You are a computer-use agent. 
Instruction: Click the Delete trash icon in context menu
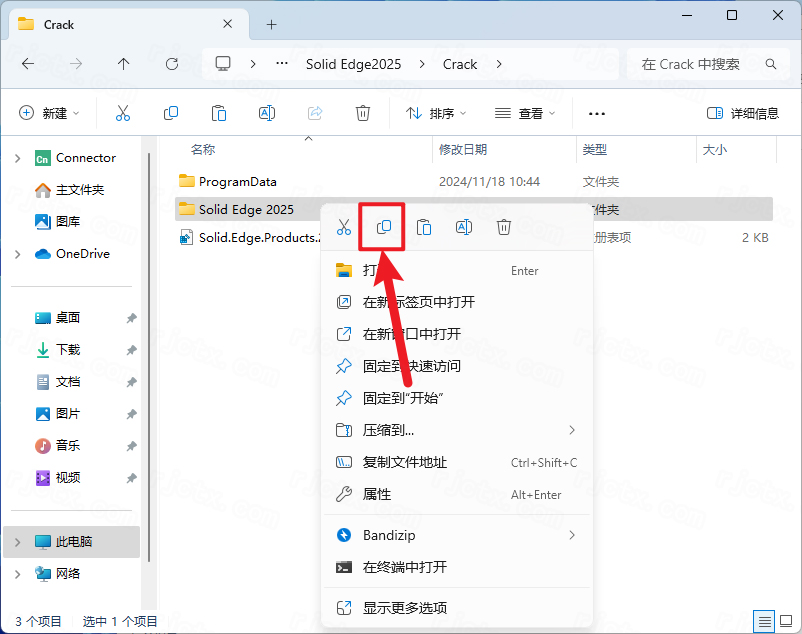(504, 228)
